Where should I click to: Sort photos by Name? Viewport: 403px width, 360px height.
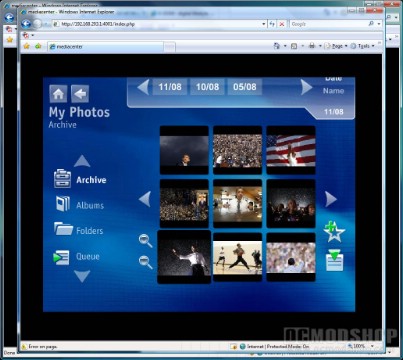coord(333,91)
